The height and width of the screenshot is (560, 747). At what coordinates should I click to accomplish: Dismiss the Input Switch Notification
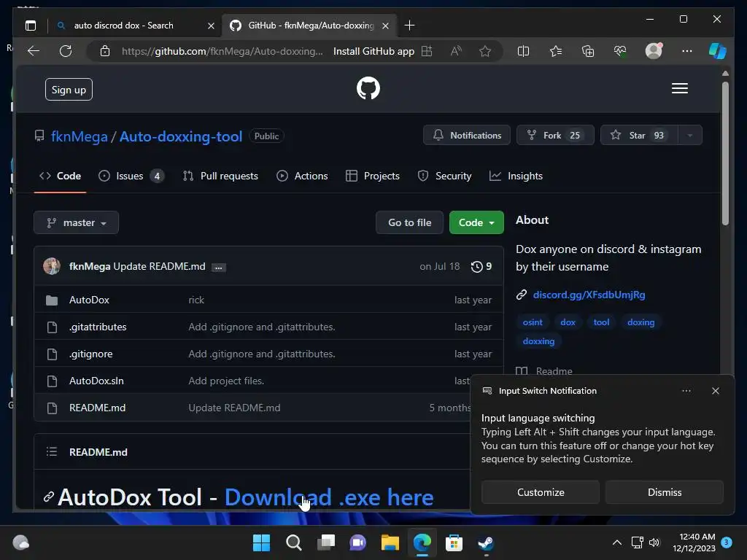click(x=664, y=492)
